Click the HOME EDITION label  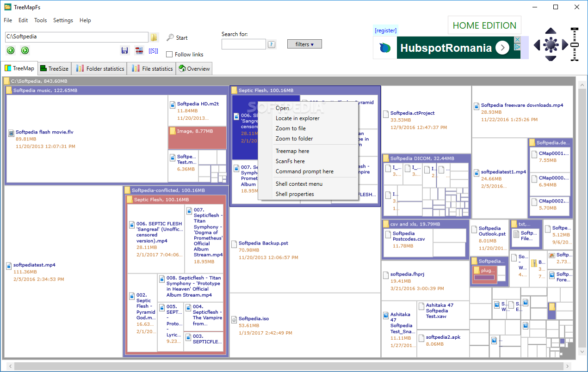click(484, 25)
